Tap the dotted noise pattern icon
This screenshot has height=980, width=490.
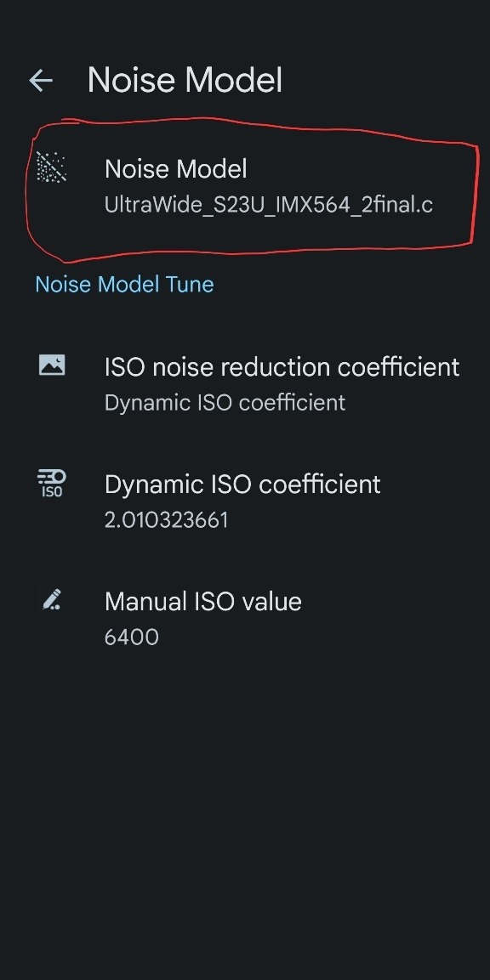coord(51,167)
